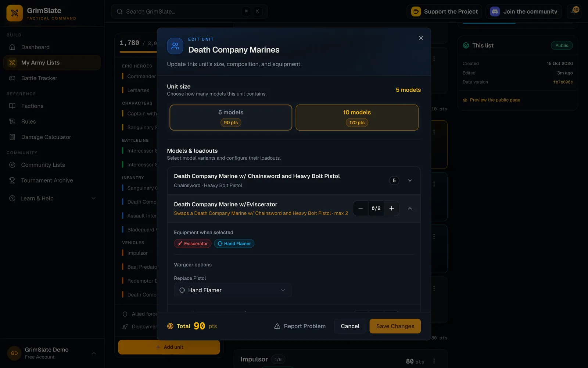This screenshot has height=368, width=588.
Task: Click the Eviscerator equipment tag
Action: tap(193, 244)
